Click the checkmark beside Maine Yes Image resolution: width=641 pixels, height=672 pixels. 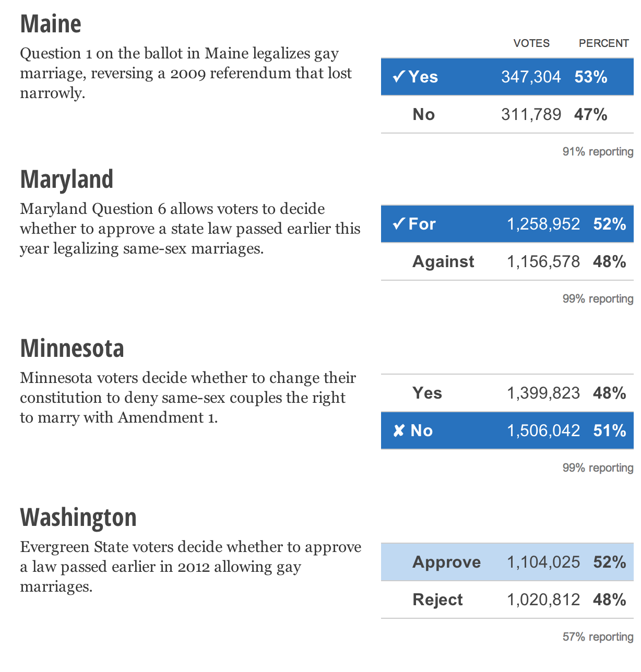399,77
